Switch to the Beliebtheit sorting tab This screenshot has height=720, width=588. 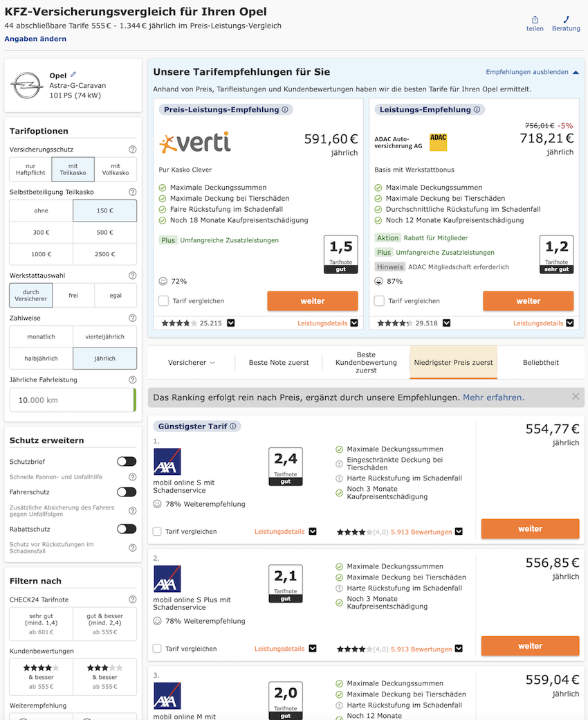(x=541, y=362)
